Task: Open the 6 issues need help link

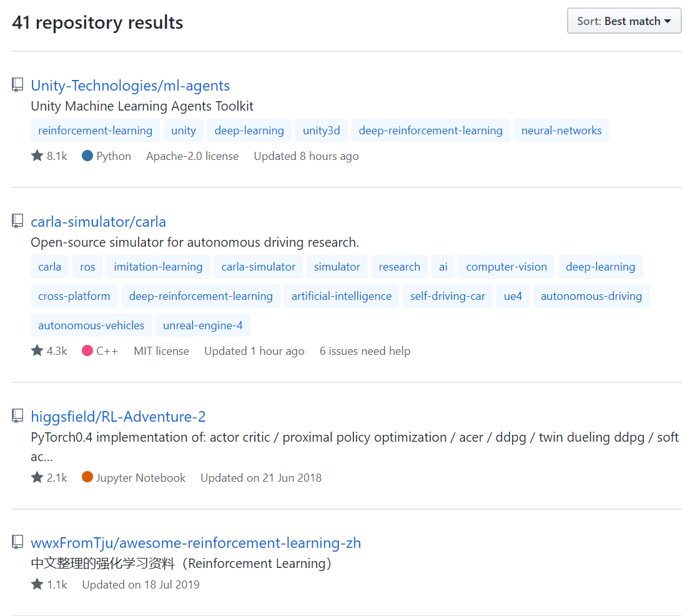Action: pyautogui.click(x=365, y=351)
